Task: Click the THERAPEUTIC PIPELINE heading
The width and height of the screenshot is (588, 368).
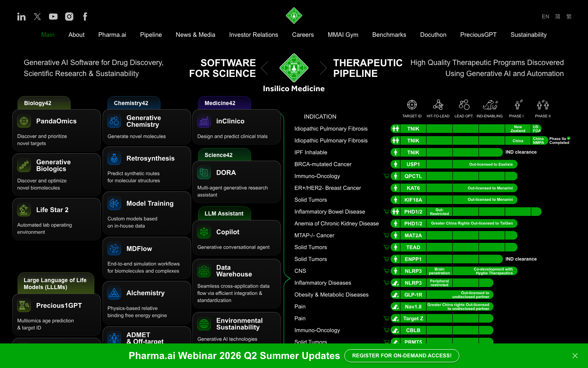Action: 368,68
